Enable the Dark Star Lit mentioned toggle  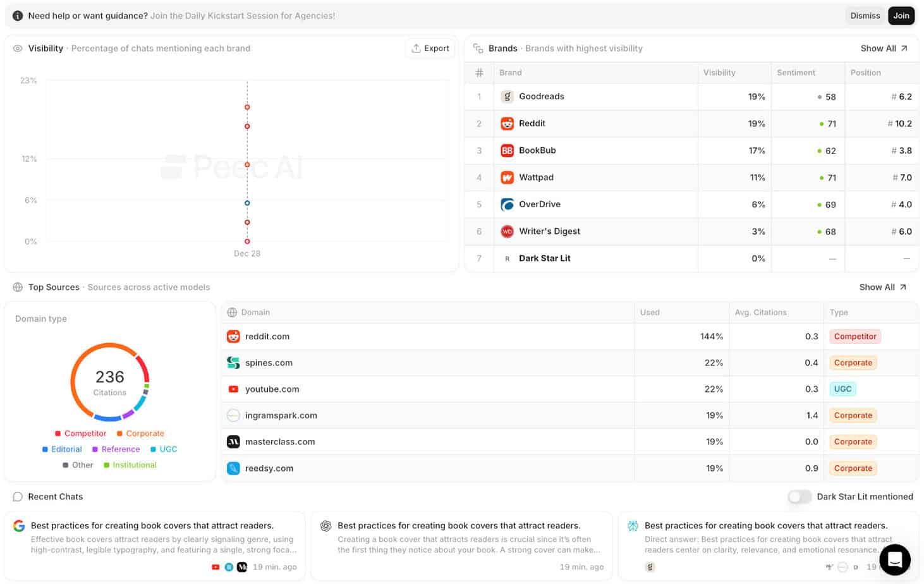coord(799,497)
